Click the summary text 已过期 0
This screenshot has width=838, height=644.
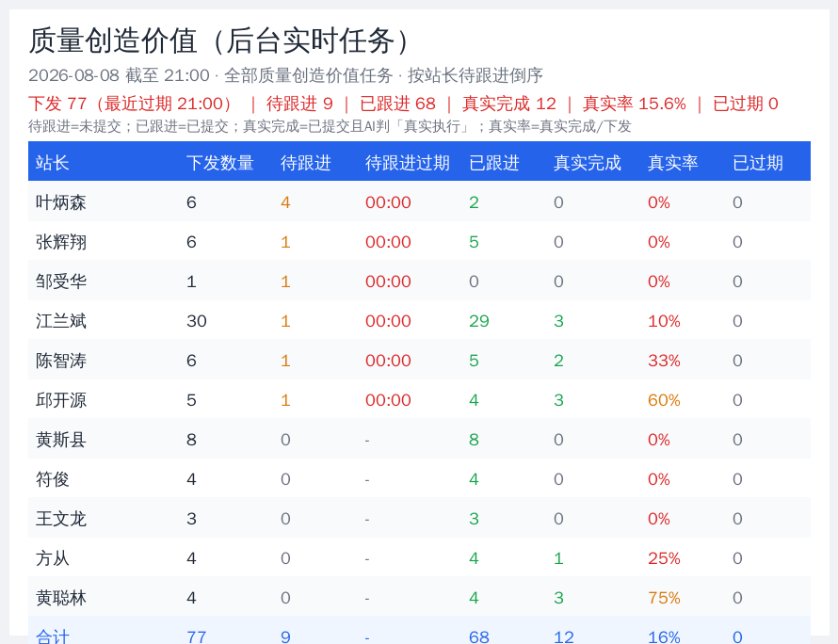(746, 104)
